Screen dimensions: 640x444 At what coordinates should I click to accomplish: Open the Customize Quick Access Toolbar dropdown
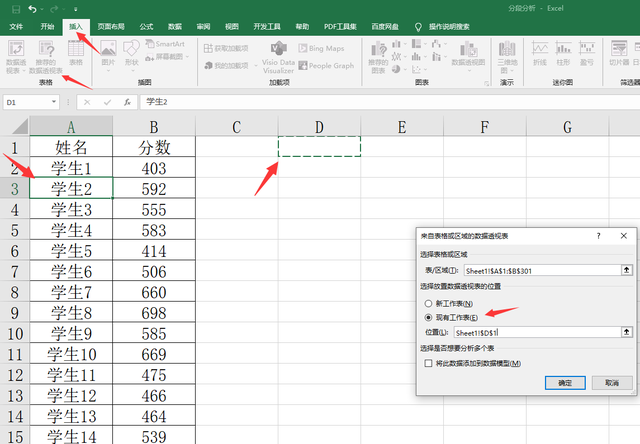pos(76,9)
